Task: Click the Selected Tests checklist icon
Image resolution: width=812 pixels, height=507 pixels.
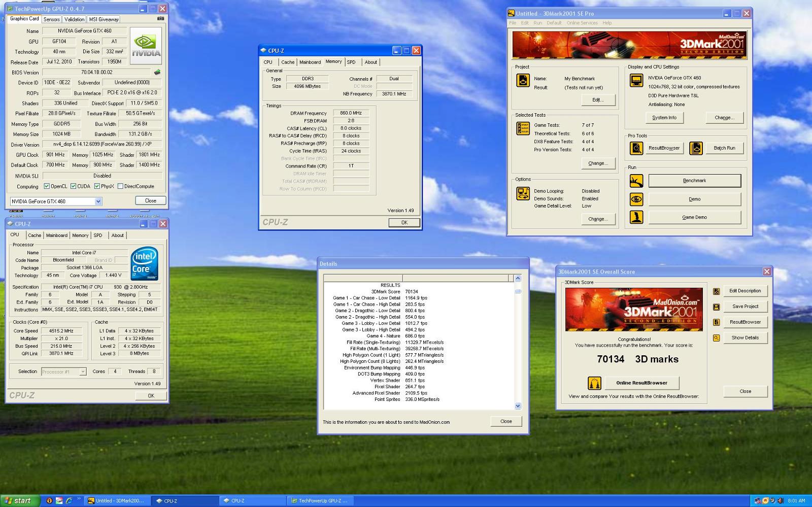Action: [523, 128]
